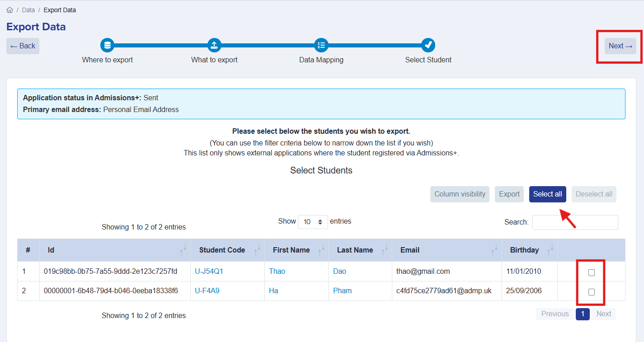The height and width of the screenshot is (342, 644).
Task: Open the Ha first name link
Action: [273, 291]
